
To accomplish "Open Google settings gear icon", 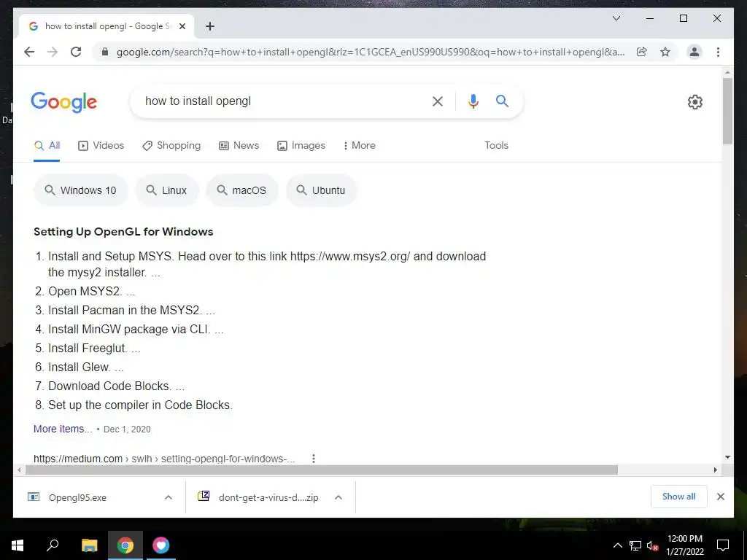I will point(694,101).
